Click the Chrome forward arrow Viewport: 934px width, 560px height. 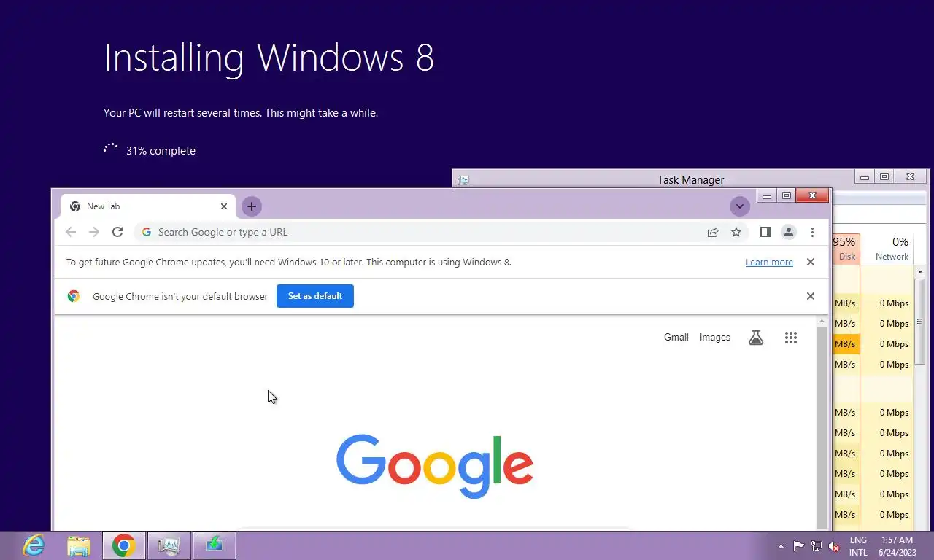click(x=94, y=232)
